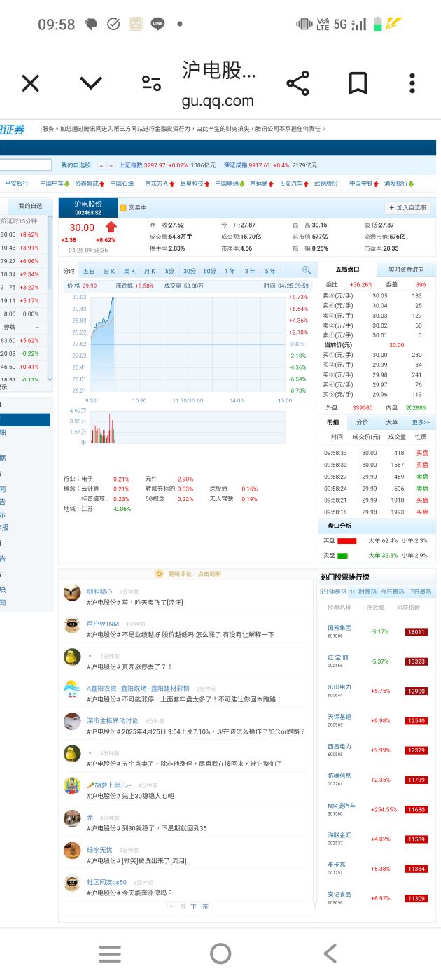Select 1小时最热 ranking tab
This screenshot has height=980, width=441.
tap(363, 591)
